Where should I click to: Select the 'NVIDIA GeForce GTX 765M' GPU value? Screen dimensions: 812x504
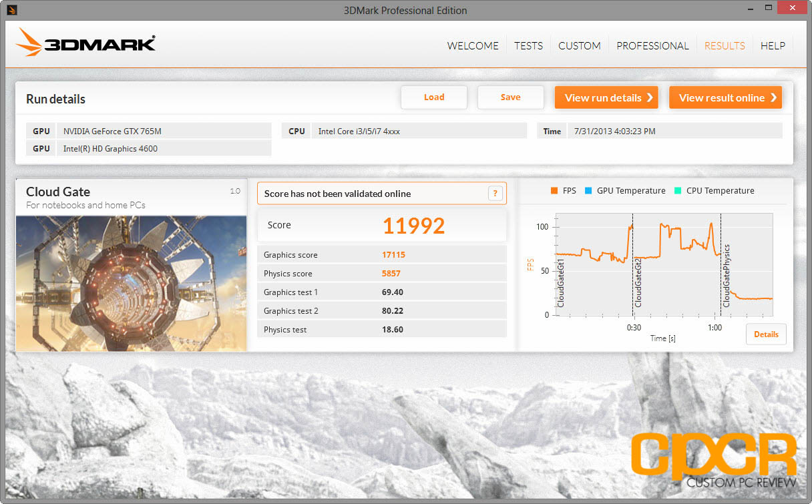[x=112, y=131]
